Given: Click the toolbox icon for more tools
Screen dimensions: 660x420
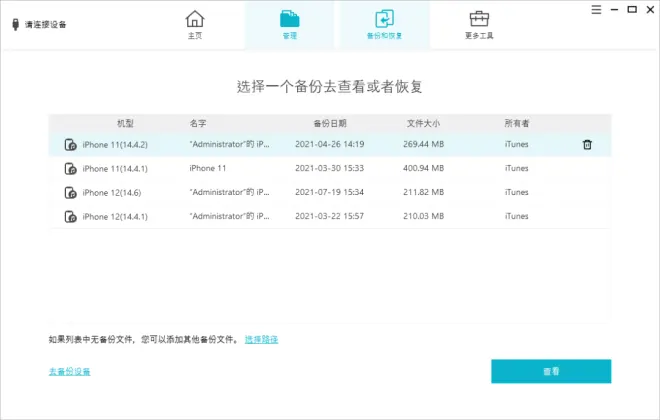Looking at the screenshot, I should pyautogui.click(x=479, y=19).
